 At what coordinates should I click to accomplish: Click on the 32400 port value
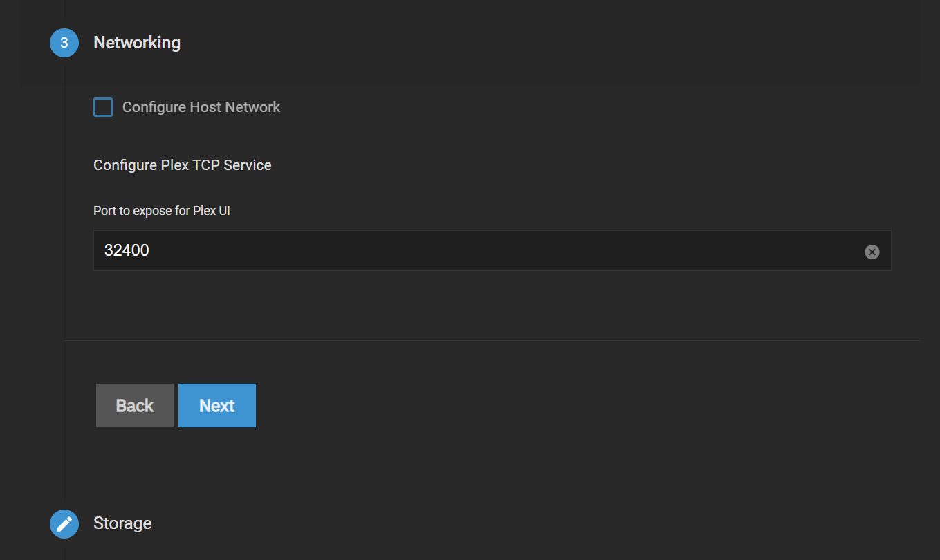[x=127, y=250]
